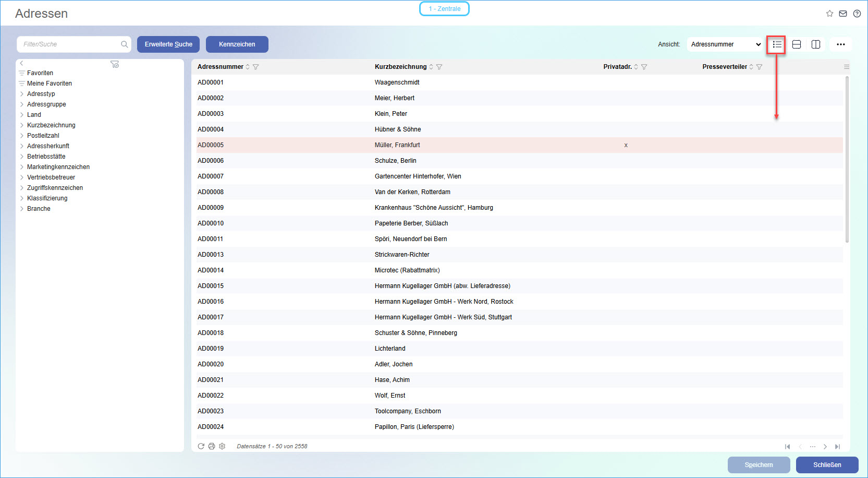This screenshot has width=868, height=478.
Task: Expand the Adresstyp tree node
Action: click(x=22, y=94)
